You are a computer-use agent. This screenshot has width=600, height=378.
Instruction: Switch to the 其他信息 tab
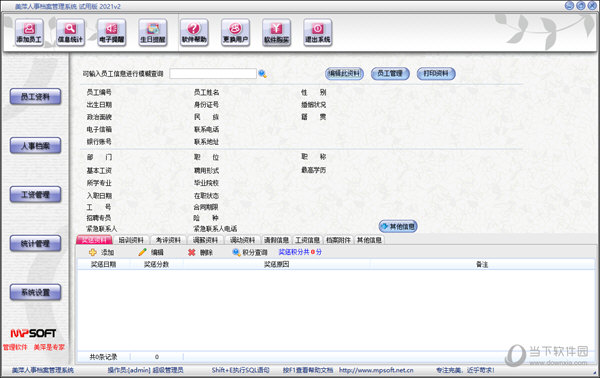[x=369, y=240]
